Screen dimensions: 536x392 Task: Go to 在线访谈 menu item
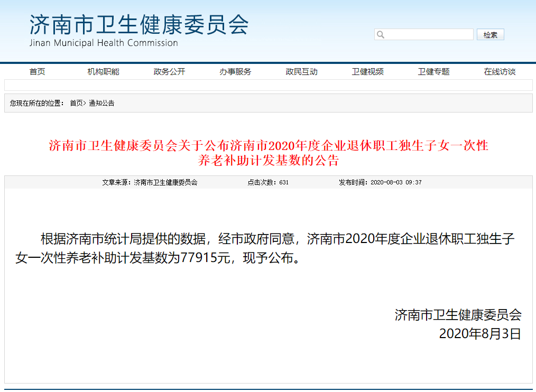tap(500, 72)
